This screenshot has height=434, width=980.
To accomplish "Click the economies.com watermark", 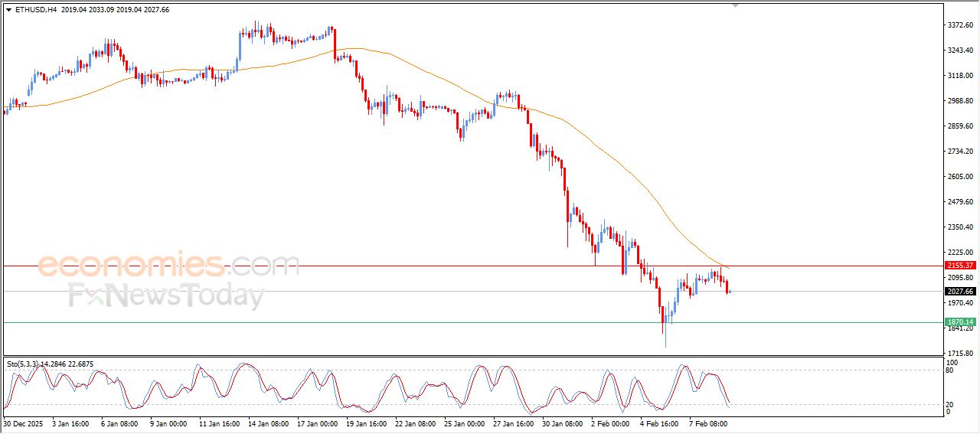I will 168,266.
